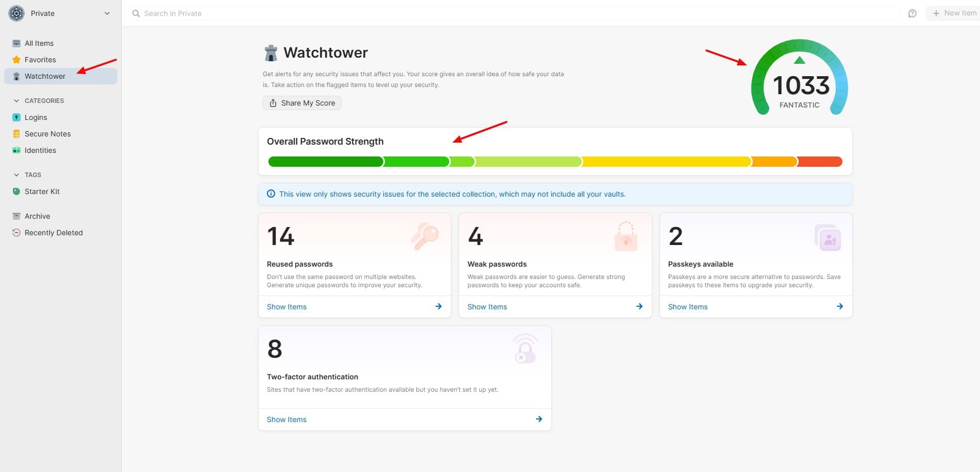Open All Items in the sidebar
The height and width of the screenshot is (472, 980).
[x=39, y=43]
